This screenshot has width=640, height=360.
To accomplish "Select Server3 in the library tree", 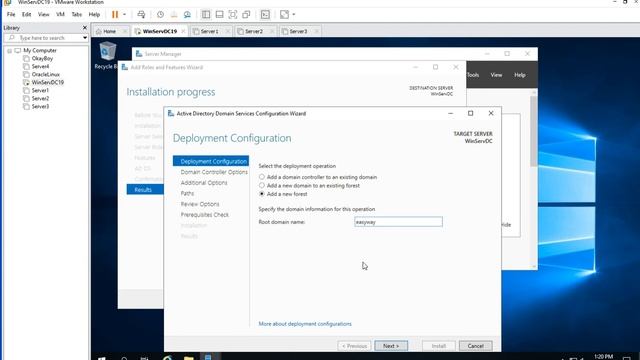I will click(x=40, y=106).
